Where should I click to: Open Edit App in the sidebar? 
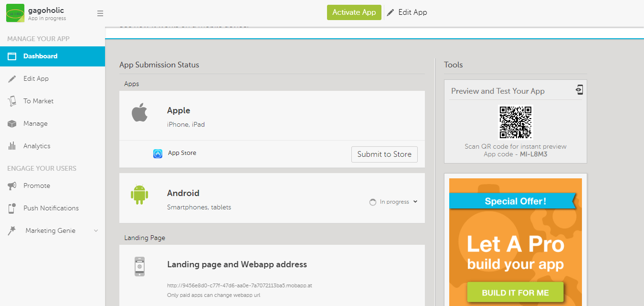click(53, 78)
